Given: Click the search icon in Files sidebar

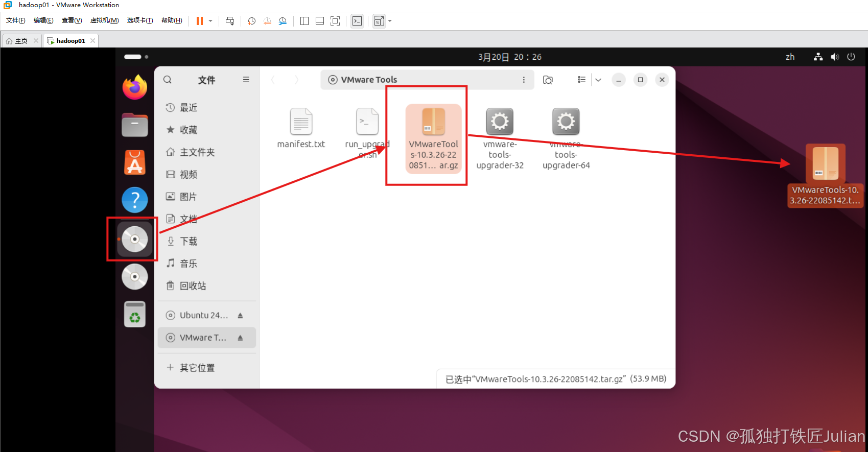Looking at the screenshot, I should pos(168,80).
